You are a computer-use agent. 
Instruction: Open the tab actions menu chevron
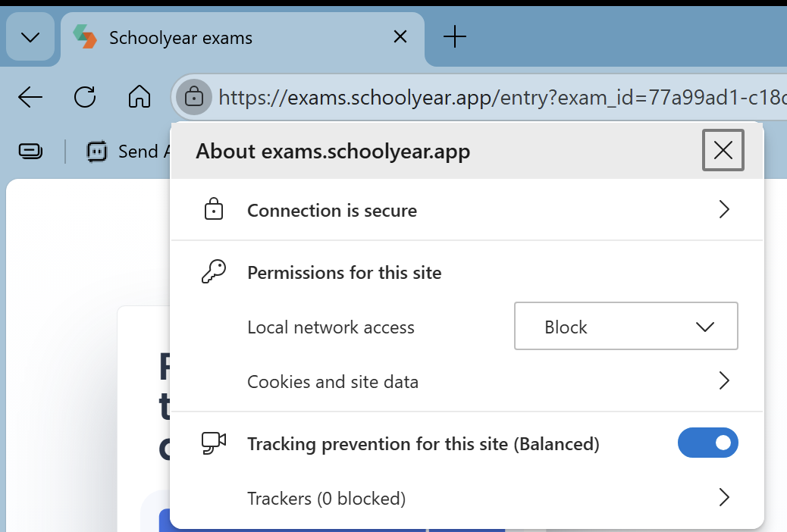pyautogui.click(x=30, y=37)
